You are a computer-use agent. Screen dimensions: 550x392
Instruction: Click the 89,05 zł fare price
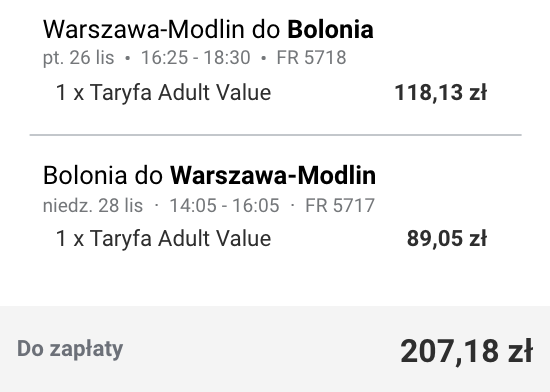click(x=447, y=239)
